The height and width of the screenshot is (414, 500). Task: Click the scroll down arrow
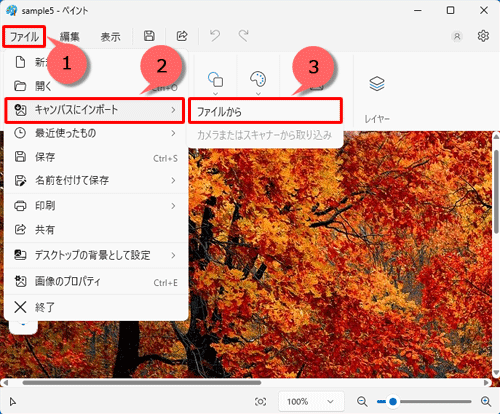point(496,372)
